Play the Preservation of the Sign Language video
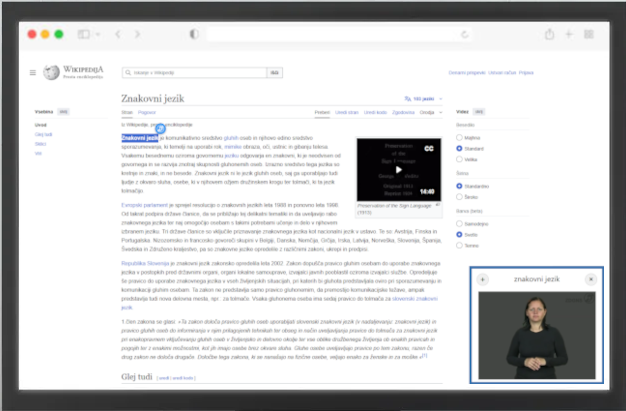This screenshot has height=411, width=626. coord(397,168)
